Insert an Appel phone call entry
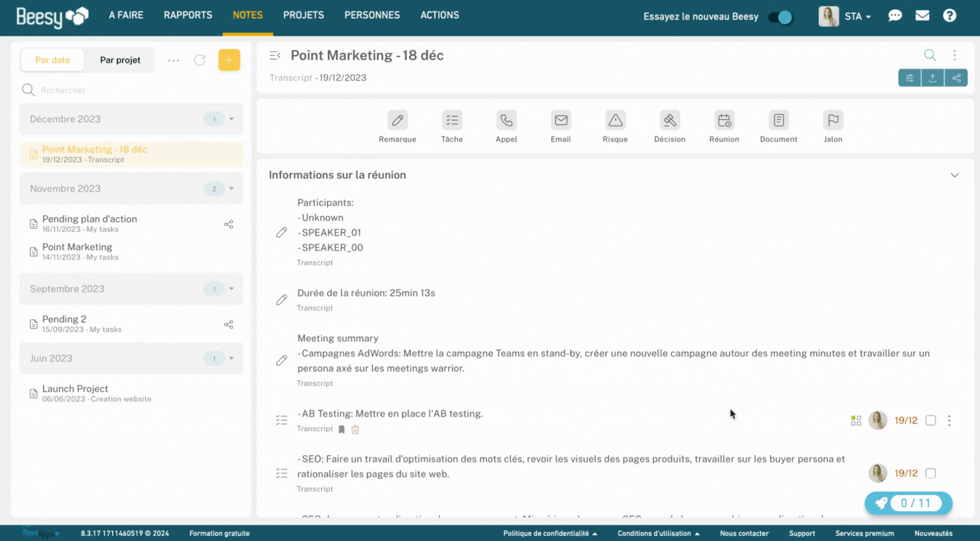This screenshot has width=980, height=541. coord(506,126)
